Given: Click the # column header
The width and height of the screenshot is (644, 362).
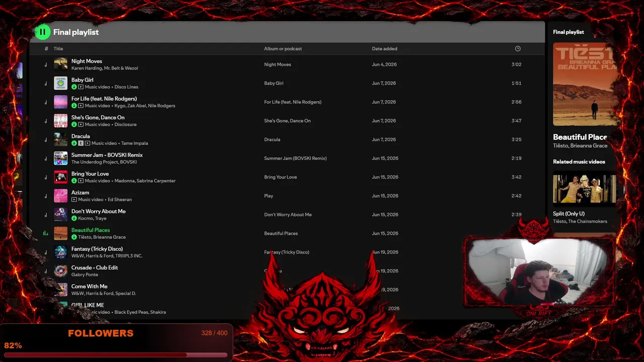Looking at the screenshot, I should click(x=46, y=49).
